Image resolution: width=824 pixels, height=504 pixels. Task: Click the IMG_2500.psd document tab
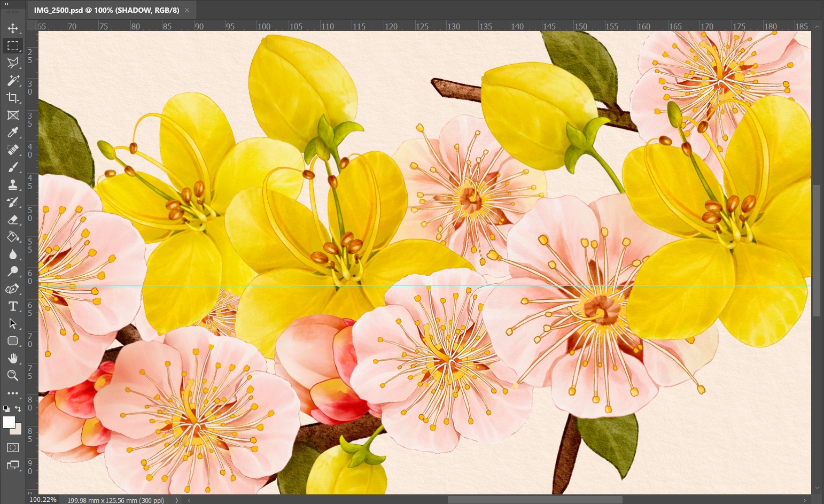pyautogui.click(x=106, y=10)
